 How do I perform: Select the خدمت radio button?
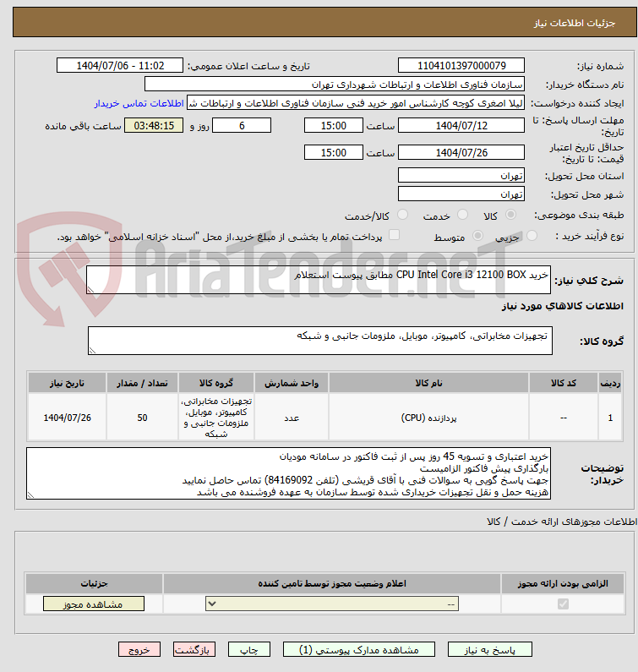pos(462,215)
